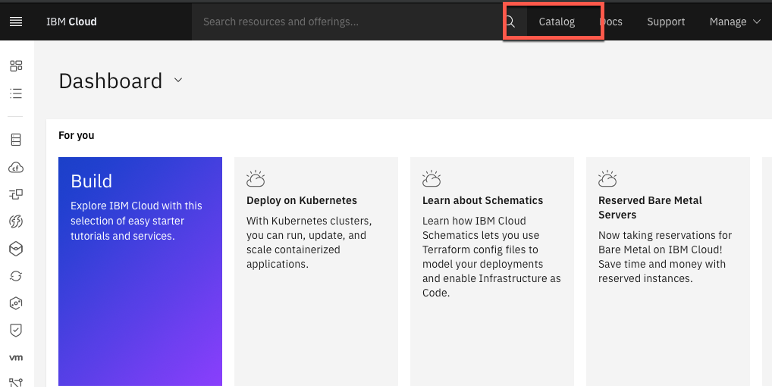Click the cloud icon on Bare Metal card
The image size is (772, 388).
[607, 179]
